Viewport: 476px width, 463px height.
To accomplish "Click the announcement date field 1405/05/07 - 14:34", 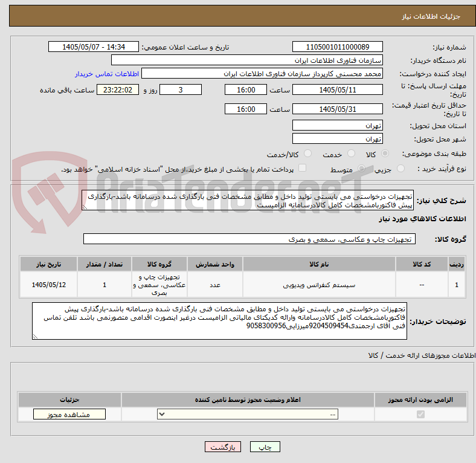I will coord(94,47).
